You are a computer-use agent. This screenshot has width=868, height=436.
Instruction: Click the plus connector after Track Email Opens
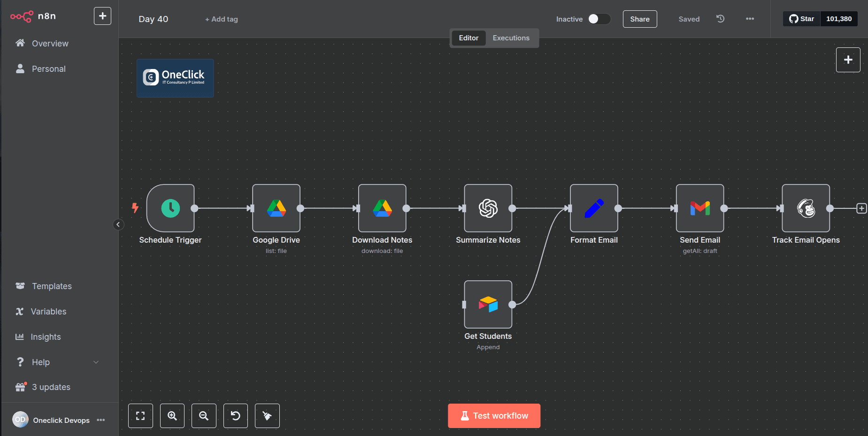[x=861, y=208]
